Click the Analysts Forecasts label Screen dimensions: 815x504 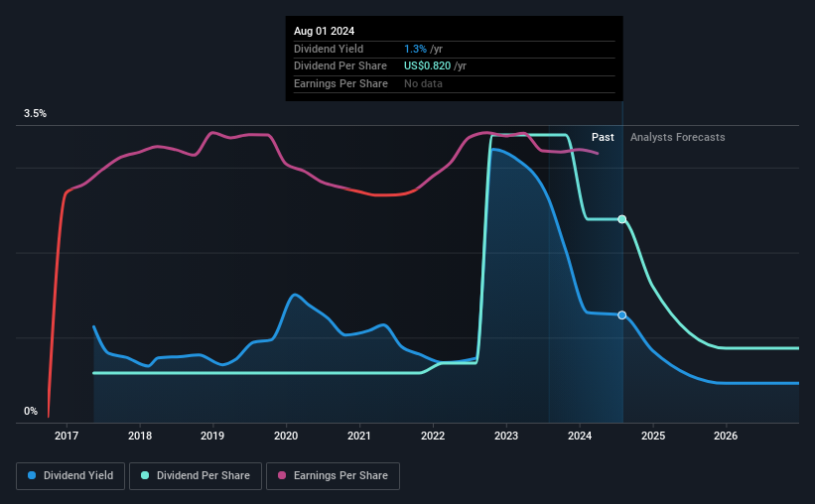coord(678,137)
